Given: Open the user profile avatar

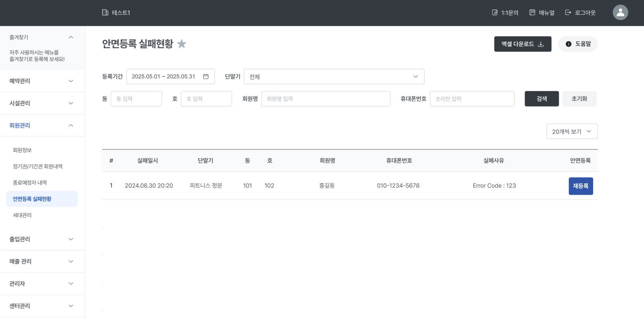Looking at the screenshot, I should (x=620, y=12).
